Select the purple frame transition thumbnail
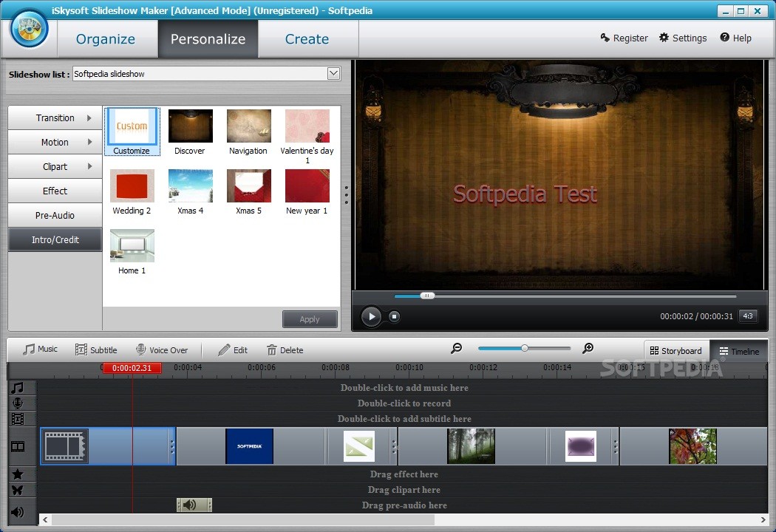776x532 pixels. click(x=581, y=446)
